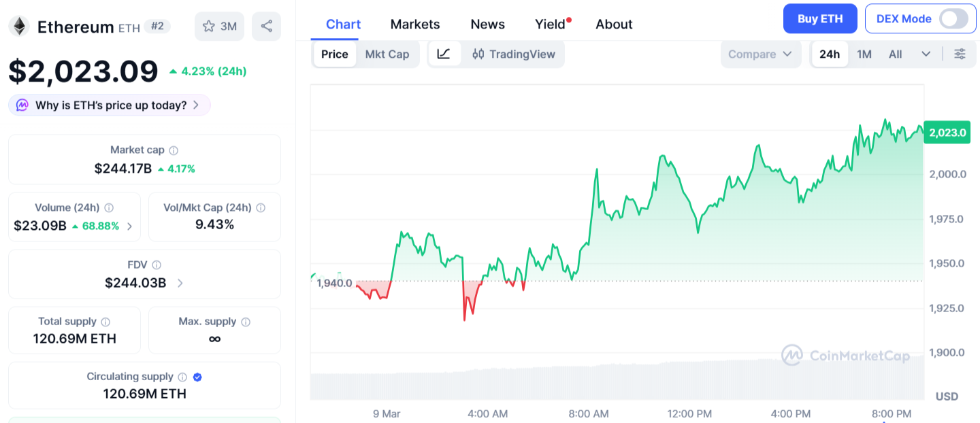Click the Volume (24h) info icon

(109, 207)
